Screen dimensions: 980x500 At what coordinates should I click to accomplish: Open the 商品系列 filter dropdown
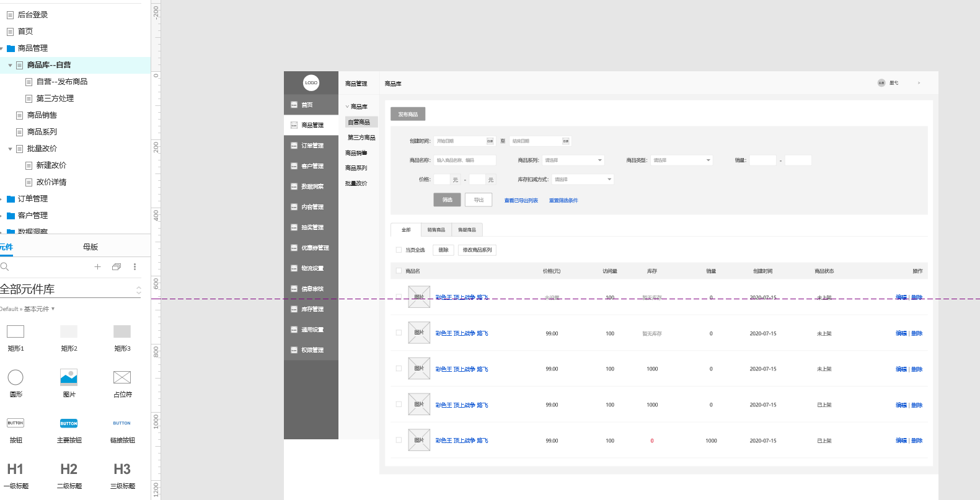click(x=573, y=160)
